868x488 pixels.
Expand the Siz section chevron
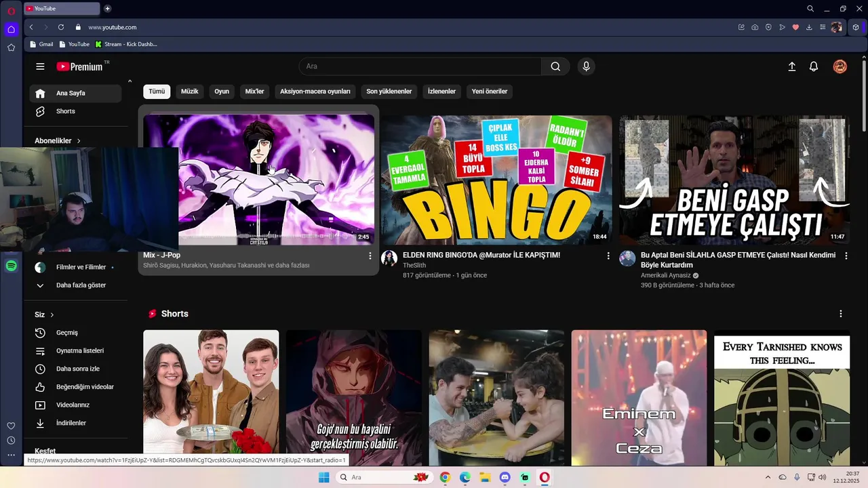tap(52, 314)
